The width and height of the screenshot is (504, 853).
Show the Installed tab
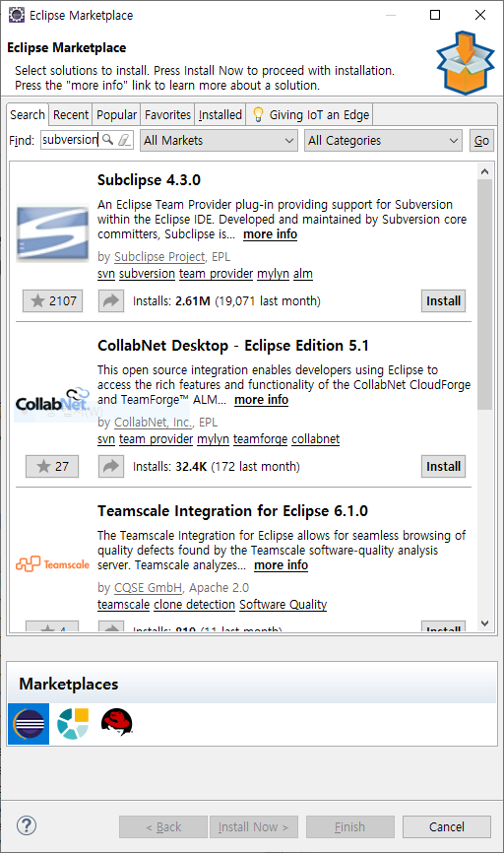(x=220, y=115)
